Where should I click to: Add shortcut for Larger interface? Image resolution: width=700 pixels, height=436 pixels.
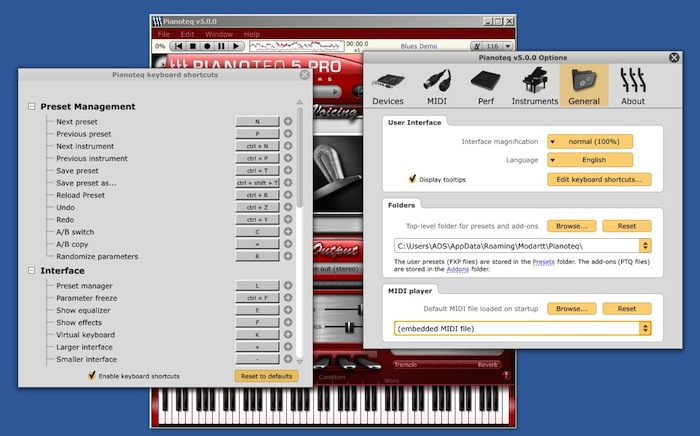coord(288,347)
